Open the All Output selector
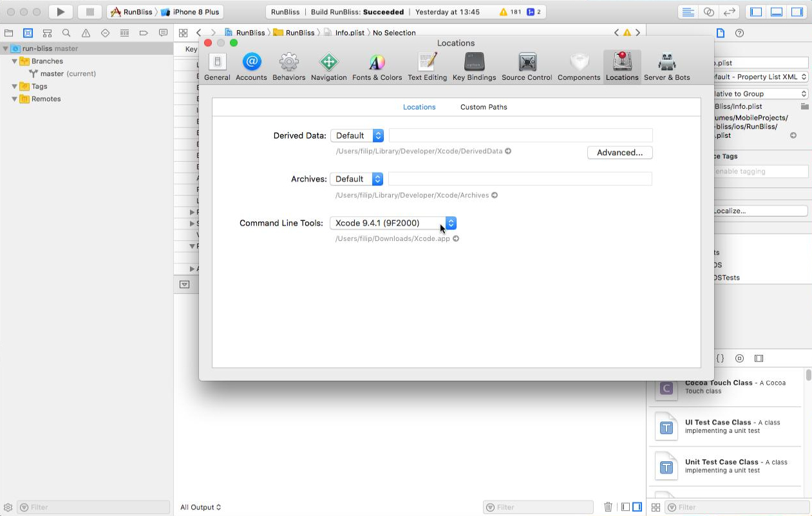 [x=200, y=507]
